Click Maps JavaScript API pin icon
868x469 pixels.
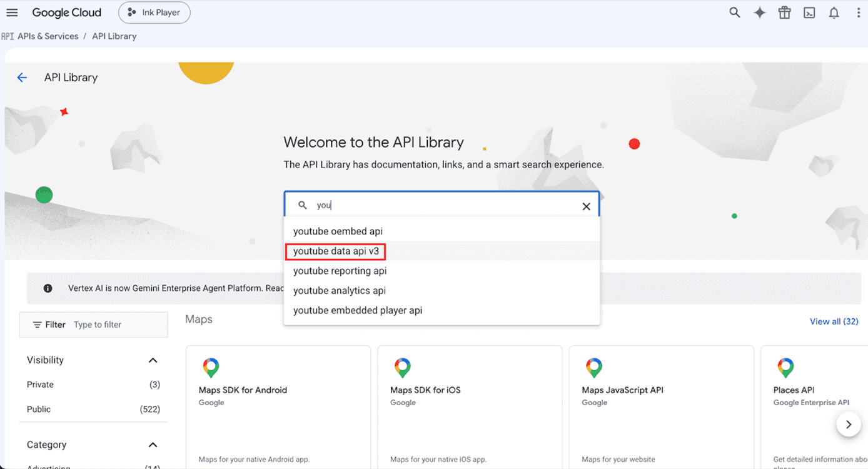[x=594, y=368]
